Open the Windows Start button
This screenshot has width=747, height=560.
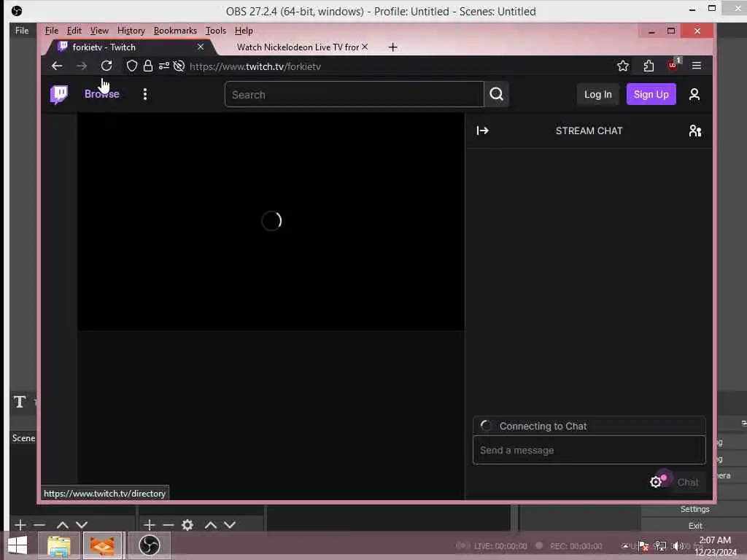[x=18, y=545]
